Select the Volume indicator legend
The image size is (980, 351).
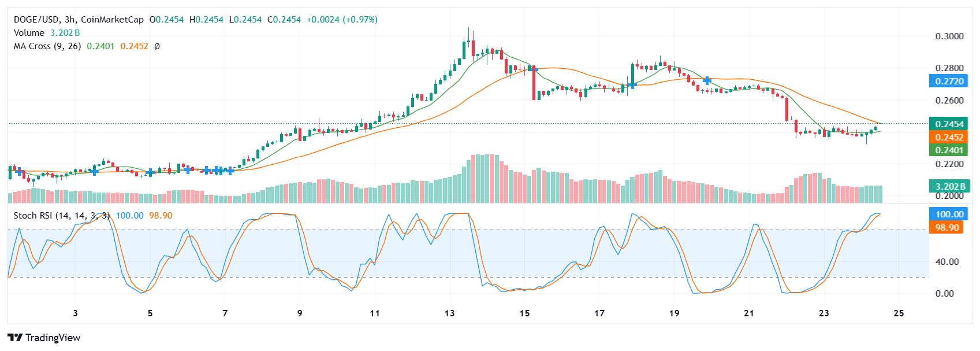(x=29, y=33)
